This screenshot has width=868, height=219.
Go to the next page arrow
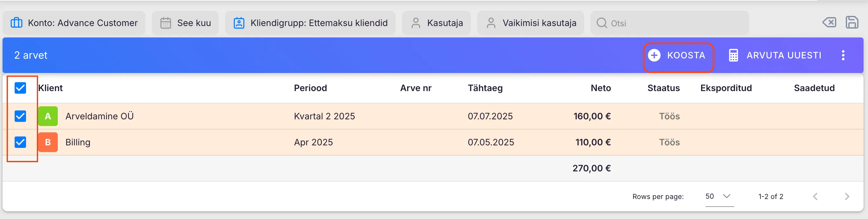847,196
